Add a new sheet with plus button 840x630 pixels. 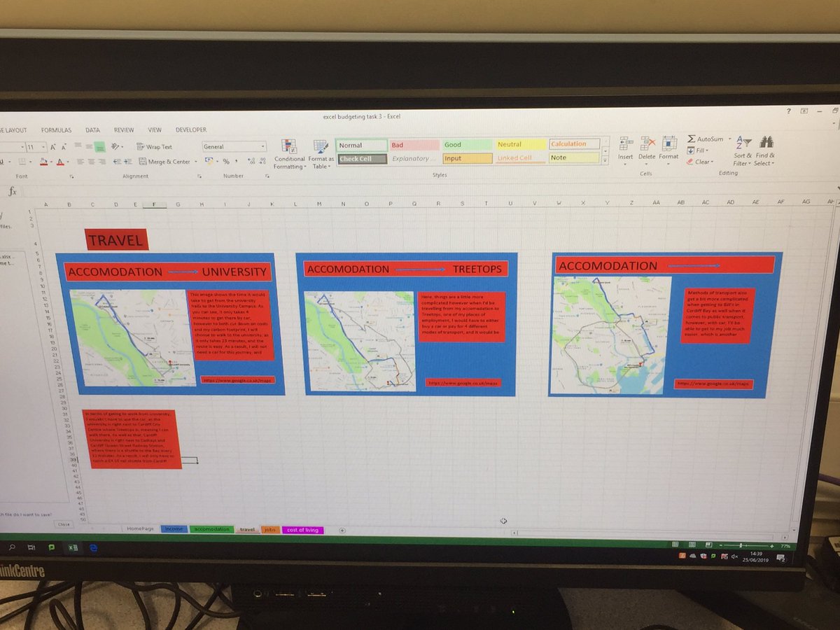click(342, 531)
